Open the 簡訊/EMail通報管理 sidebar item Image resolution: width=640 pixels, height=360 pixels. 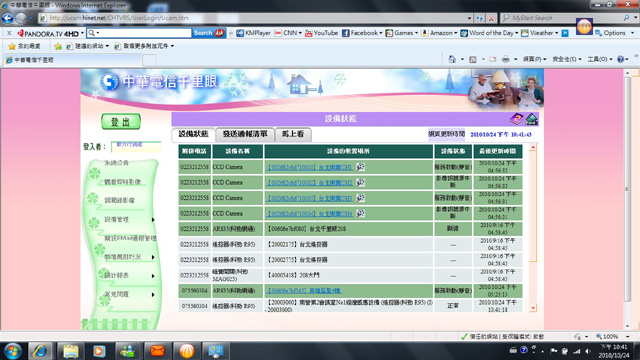(x=130, y=238)
